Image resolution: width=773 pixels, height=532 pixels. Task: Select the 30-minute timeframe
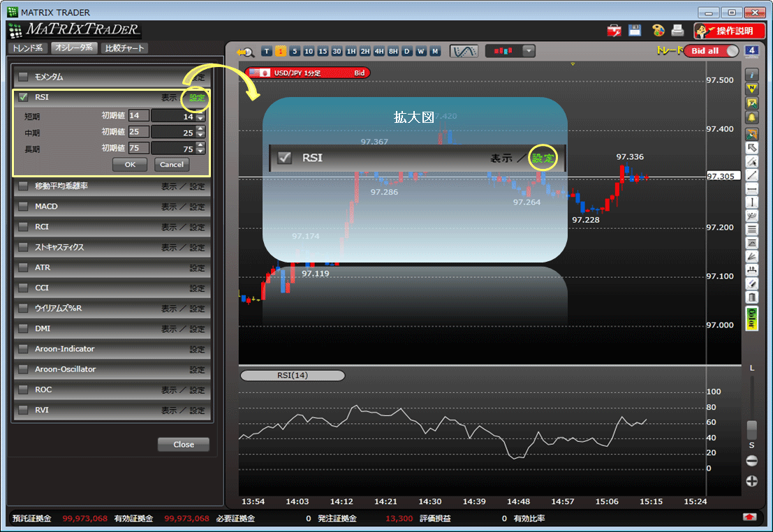click(x=337, y=51)
